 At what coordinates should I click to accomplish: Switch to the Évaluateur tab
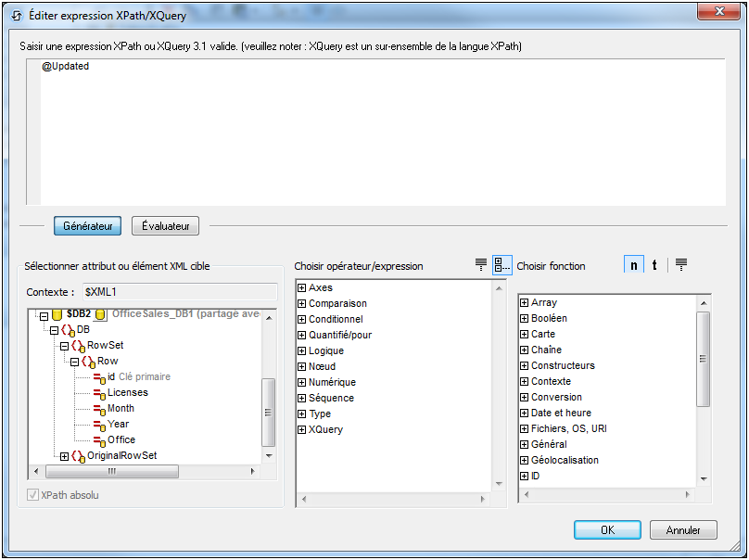point(165,225)
